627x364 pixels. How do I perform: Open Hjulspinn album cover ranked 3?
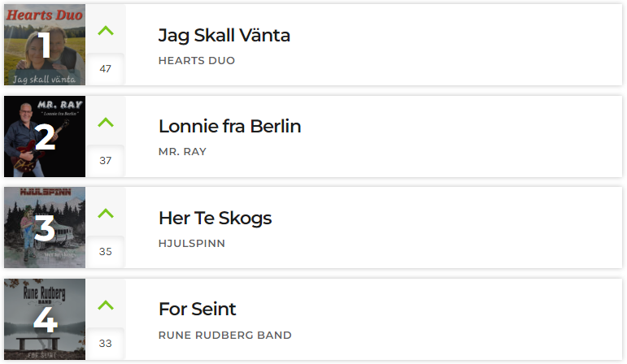point(45,227)
